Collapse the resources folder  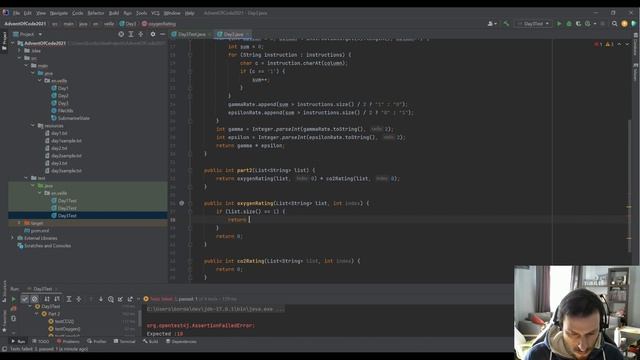pos(33,126)
